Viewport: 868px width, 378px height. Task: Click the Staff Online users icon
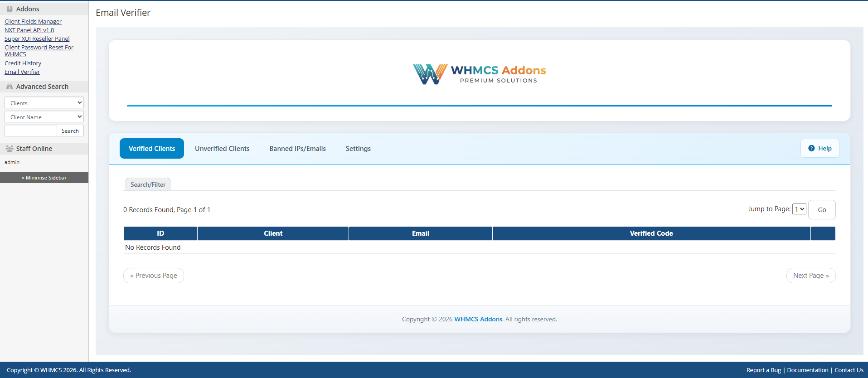10,149
